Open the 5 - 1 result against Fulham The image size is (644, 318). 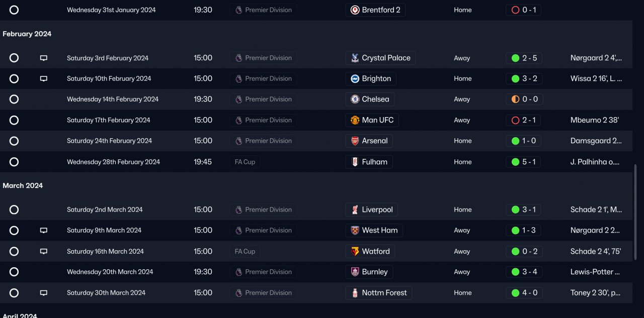click(x=524, y=162)
